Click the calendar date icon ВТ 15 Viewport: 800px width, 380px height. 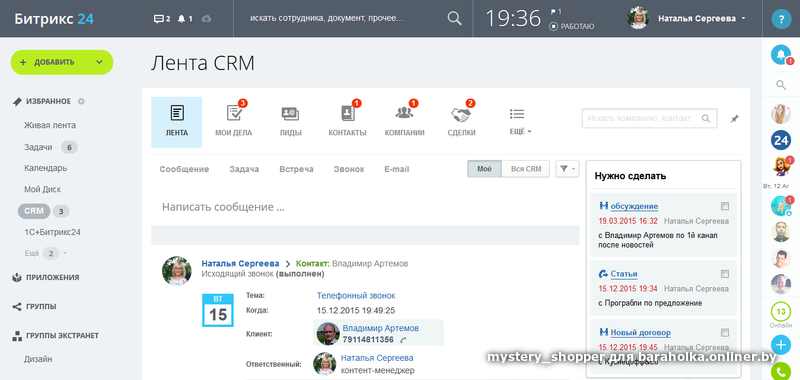(x=218, y=310)
